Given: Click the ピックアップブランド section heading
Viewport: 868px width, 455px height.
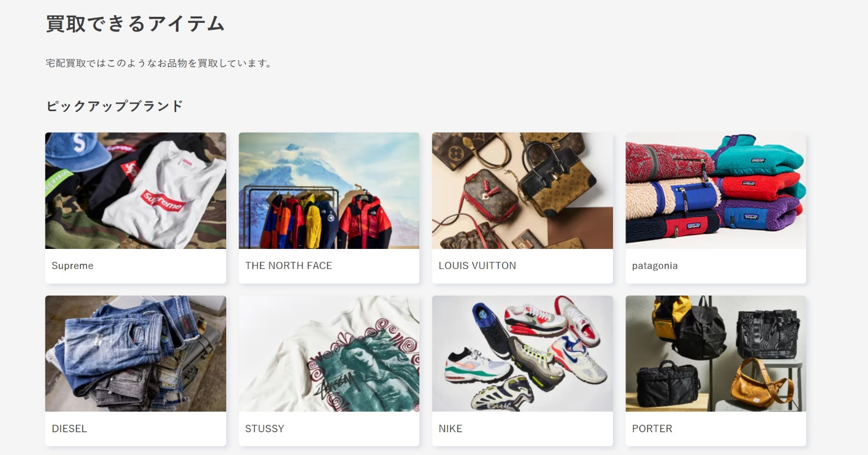Looking at the screenshot, I should pos(114,106).
